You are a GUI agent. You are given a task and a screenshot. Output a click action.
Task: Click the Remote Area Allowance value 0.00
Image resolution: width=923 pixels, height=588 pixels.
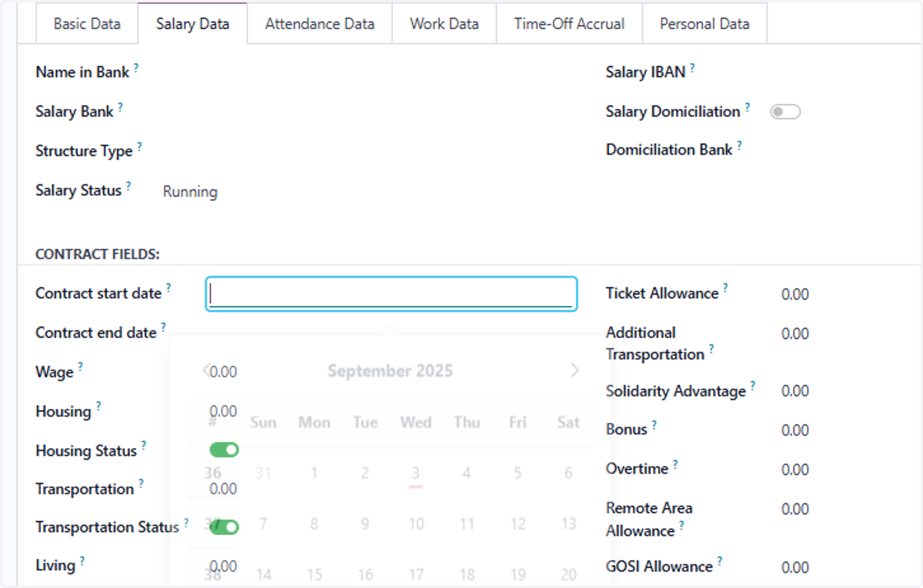(795, 509)
